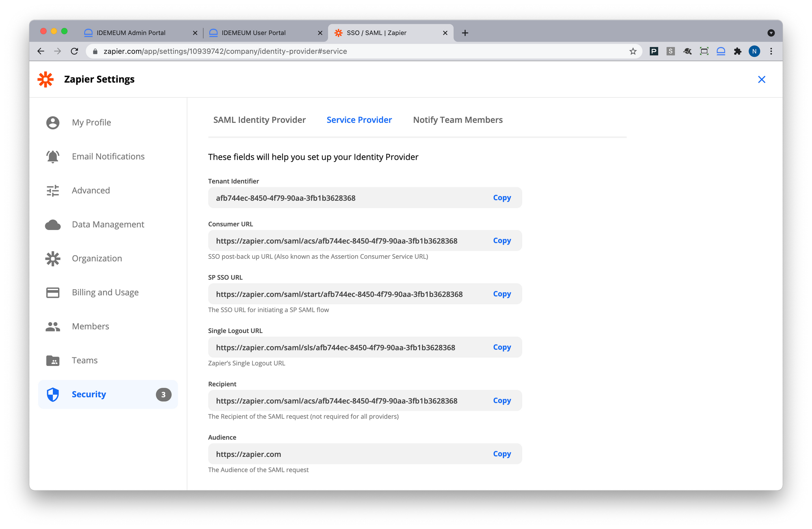812x529 pixels.
Task: Close the SSO / SAML Zapier tab
Action: pos(445,33)
